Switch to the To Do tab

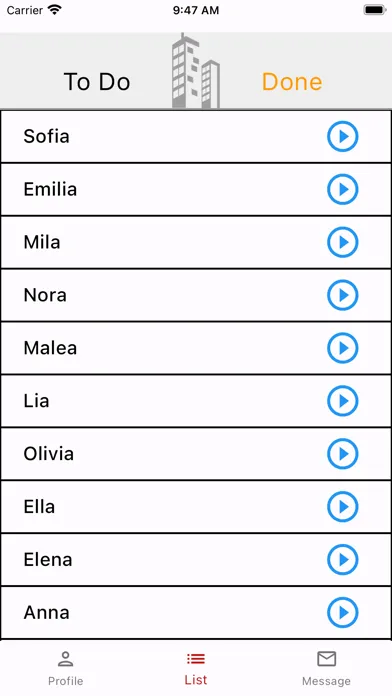pos(97,82)
